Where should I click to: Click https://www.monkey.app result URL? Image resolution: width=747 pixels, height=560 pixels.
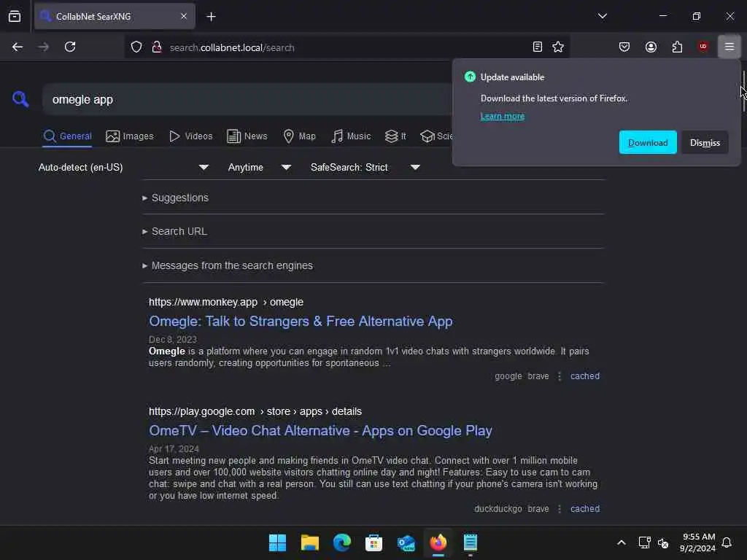coord(226,303)
